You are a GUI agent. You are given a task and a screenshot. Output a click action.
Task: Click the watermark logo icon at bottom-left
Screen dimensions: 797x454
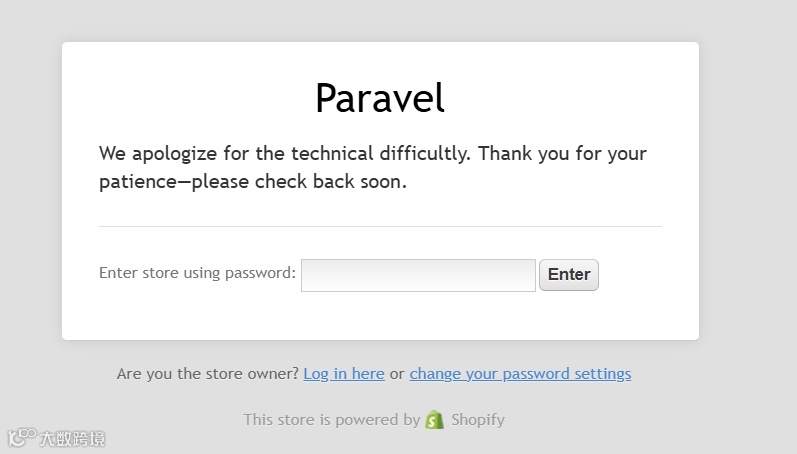coord(21,438)
